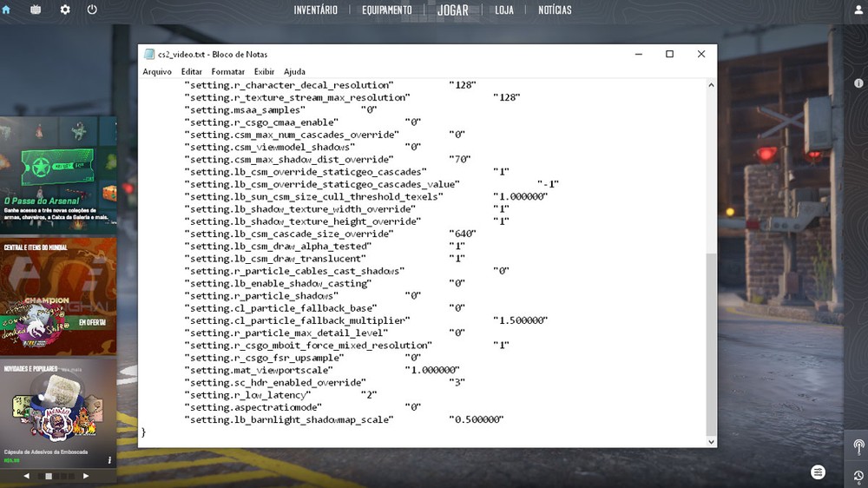The height and width of the screenshot is (488, 868).
Task: Click the round settings icon at the bottom right
Action: pos(818,472)
